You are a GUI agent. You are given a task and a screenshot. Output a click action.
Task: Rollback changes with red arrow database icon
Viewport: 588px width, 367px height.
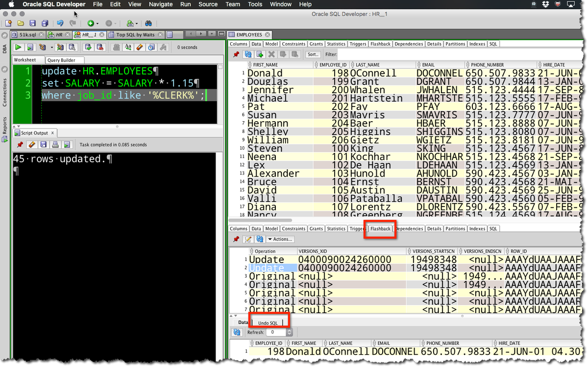(x=100, y=47)
